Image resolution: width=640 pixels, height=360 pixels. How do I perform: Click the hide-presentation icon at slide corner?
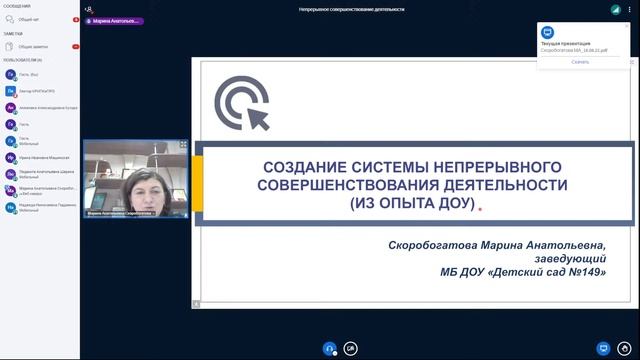tap(632, 62)
